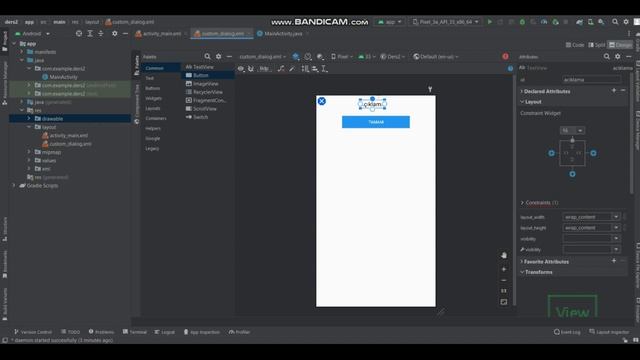Screen dimensions: 640x360
Task: Click expand all icon in Project panel
Action: [x=90, y=33]
